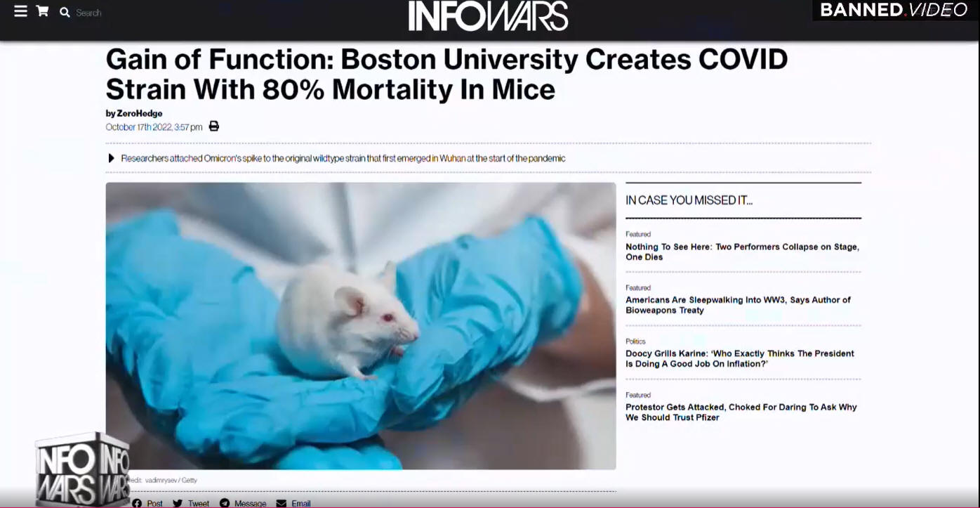Click the article headline 'Gain of Function'
Viewport: 980px width, 508px height.
tap(446, 74)
